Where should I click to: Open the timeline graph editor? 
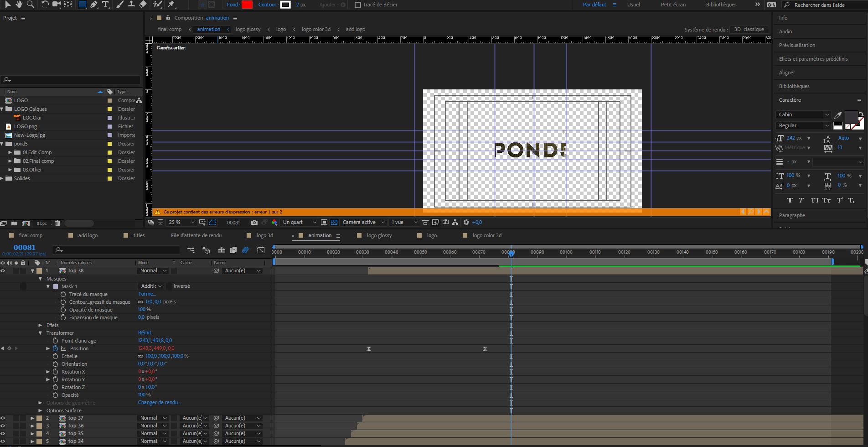click(261, 250)
